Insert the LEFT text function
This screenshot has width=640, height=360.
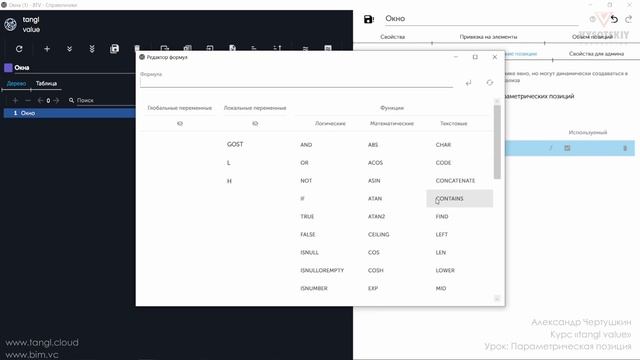click(442, 235)
